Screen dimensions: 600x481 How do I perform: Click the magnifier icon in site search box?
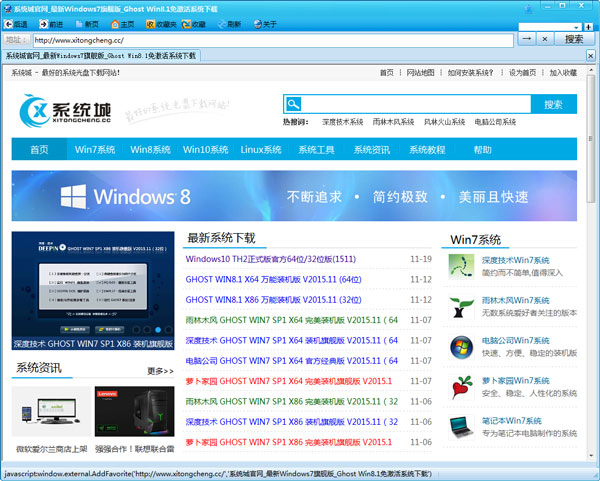coord(293,104)
